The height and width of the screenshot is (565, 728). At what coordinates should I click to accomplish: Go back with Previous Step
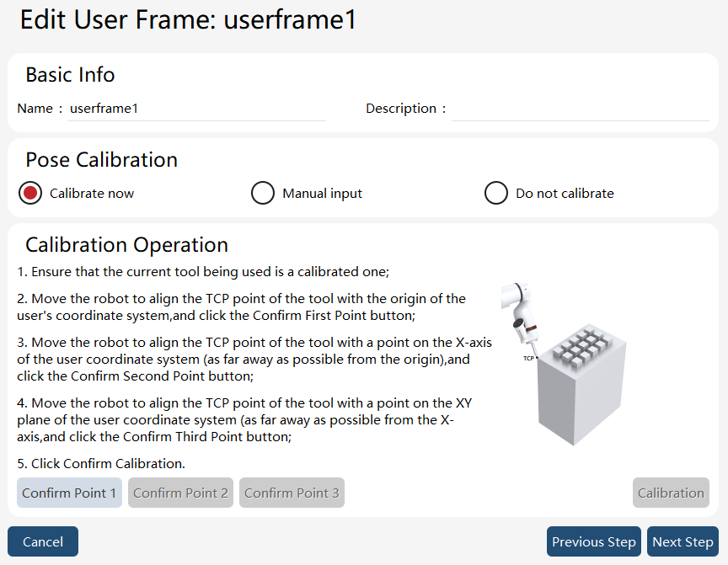click(x=594, y=541)
